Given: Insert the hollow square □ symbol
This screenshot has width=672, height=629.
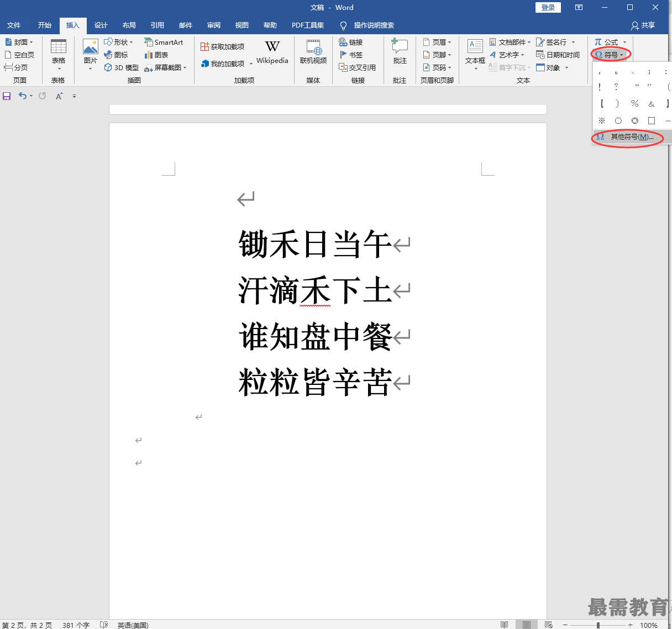Looking at the screenshot, I should click(x=652, y=120).
